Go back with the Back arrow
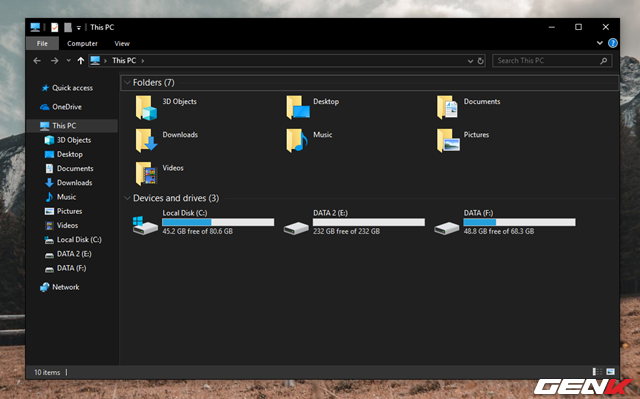The image size is (640, 399). [x=37, y=61]
